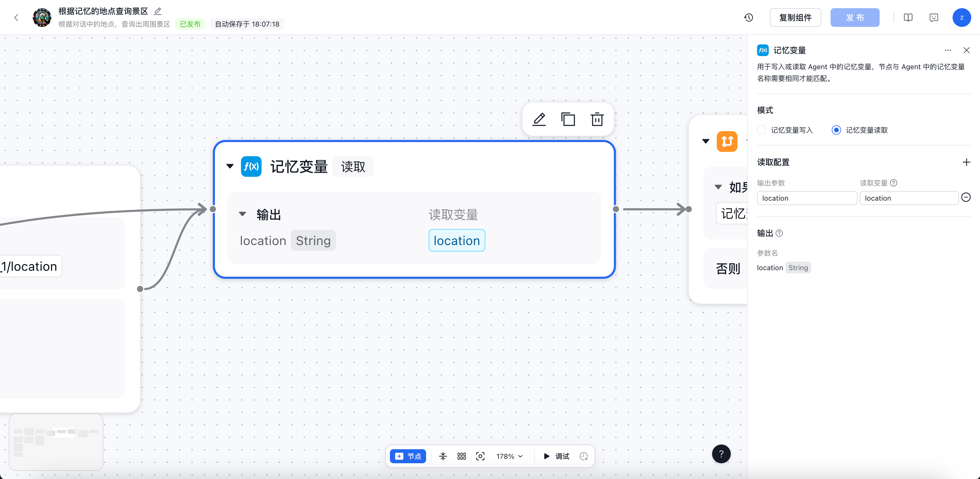
Task: Click 复制组件 button
Action: tap(795, 18)
